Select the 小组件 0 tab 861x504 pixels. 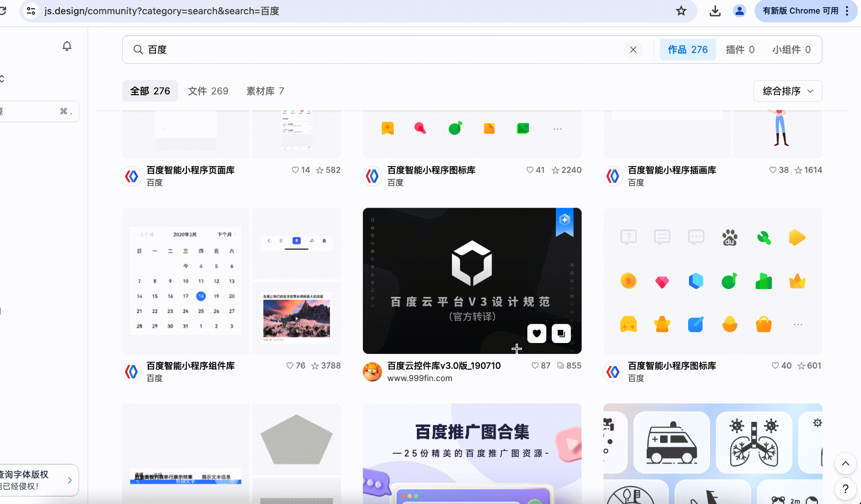791,49
